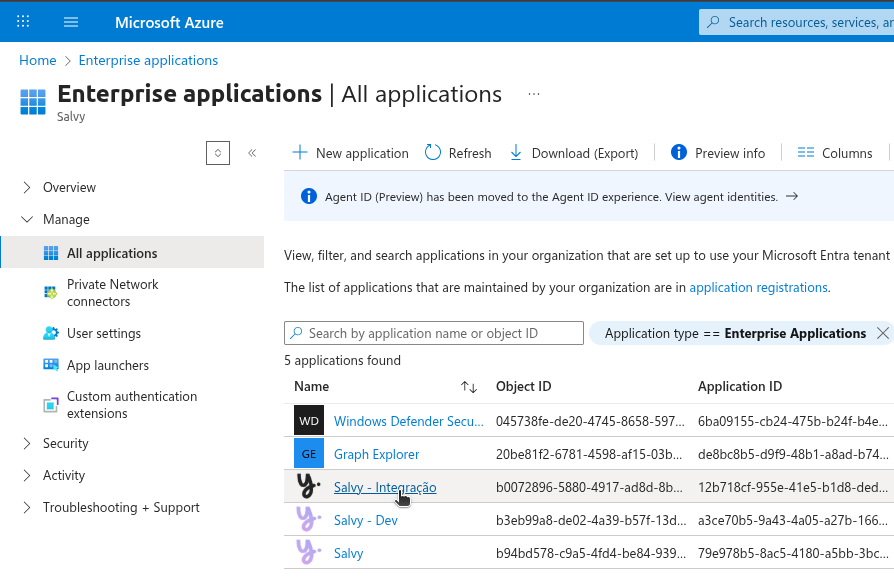Open App launchers menu item
This screenshot has height=586, width=894.
point(107,365)
